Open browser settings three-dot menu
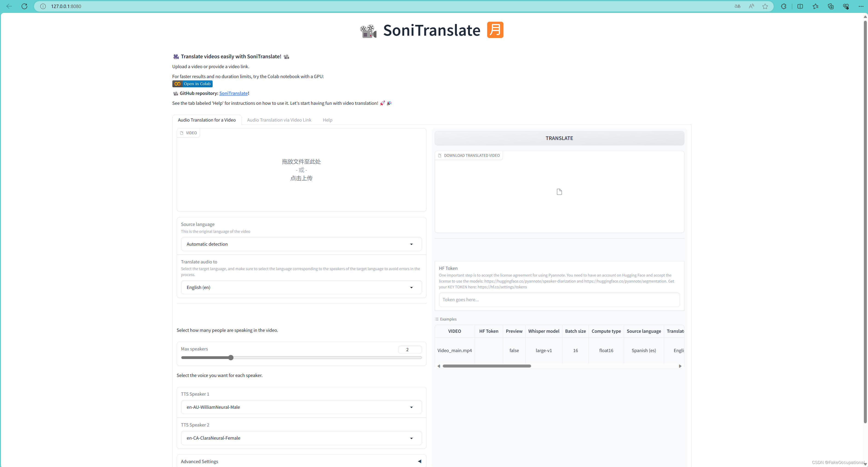868x467 pixels. (x=861, y=6)
